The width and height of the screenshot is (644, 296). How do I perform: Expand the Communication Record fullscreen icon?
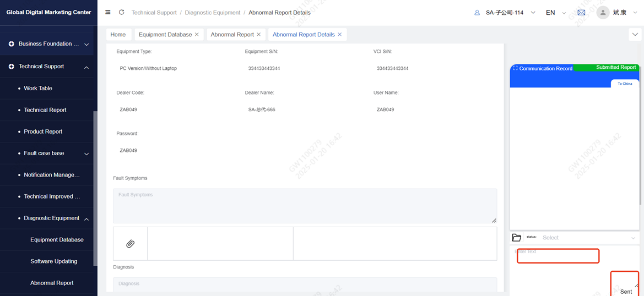(515, 68)
